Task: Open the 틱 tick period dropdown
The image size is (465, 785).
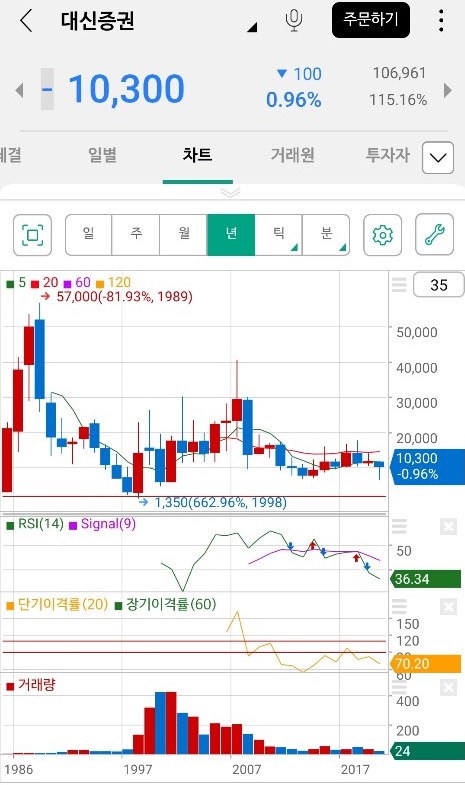Action: pyautogui.click(x=278, y=235)
